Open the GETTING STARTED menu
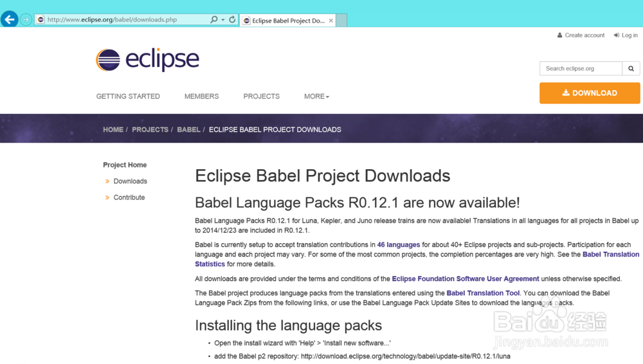Image resolution: width=643 pixels, height=364 pixels. (x=128, y=96)
